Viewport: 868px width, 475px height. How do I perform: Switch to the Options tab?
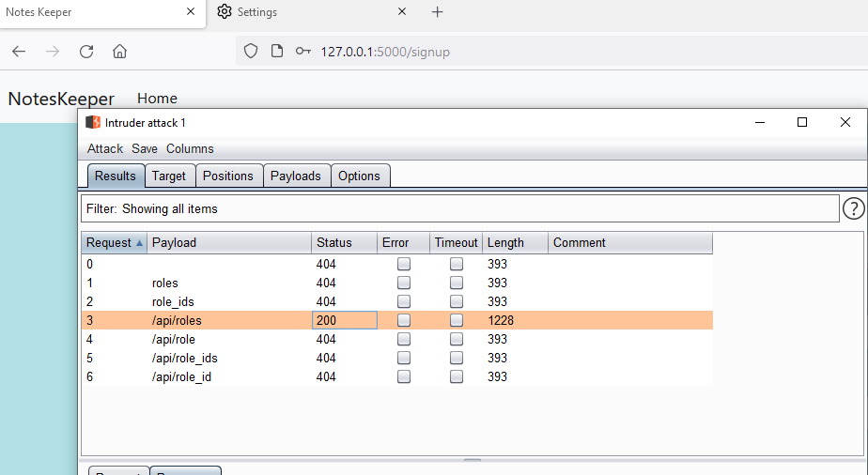(359, 176)
